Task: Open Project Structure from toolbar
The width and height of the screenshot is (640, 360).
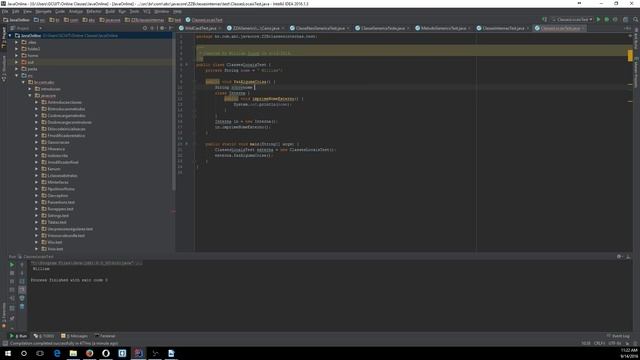Action: [x=625, y=20]
